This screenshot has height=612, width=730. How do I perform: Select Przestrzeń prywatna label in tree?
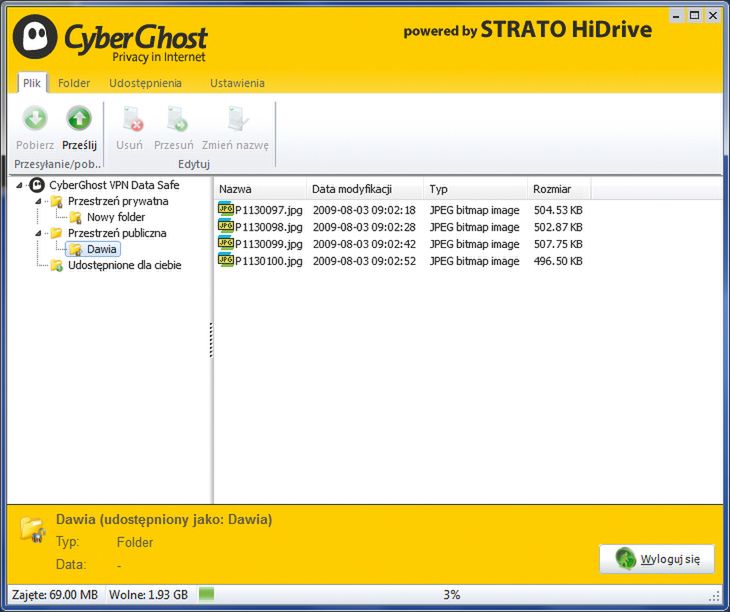coord(118,202)
